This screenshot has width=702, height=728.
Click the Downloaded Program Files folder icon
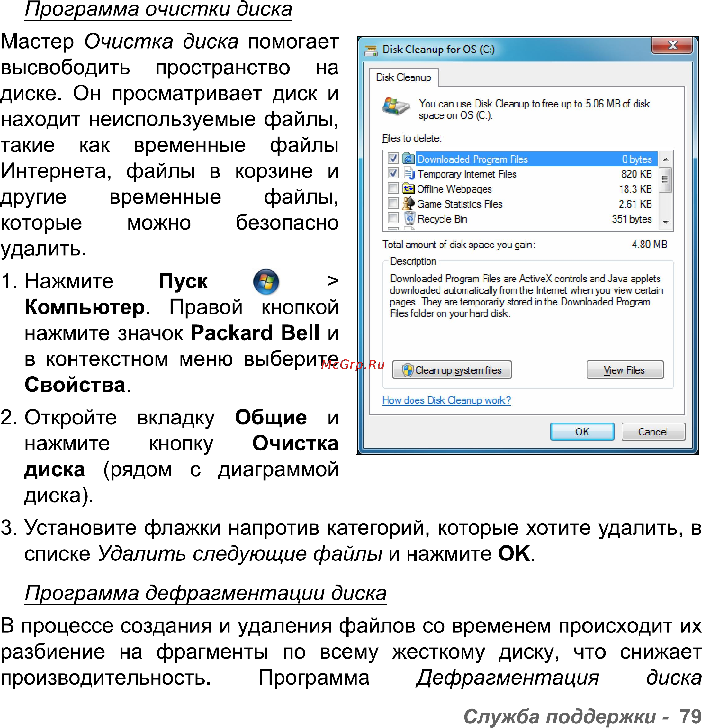click(x=408, y=159)
